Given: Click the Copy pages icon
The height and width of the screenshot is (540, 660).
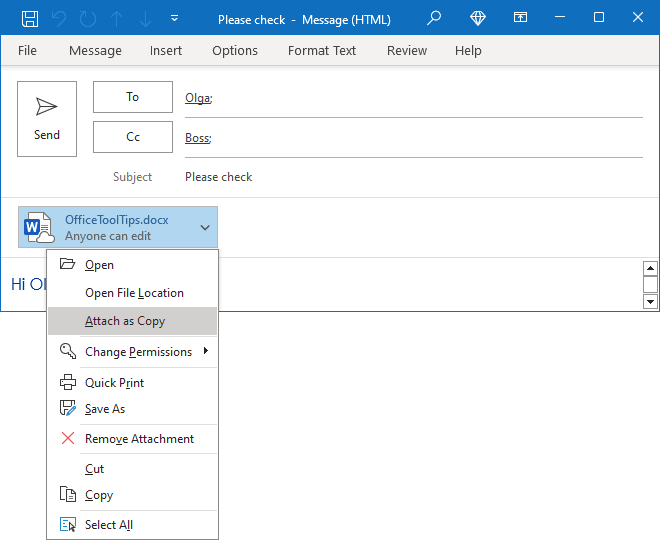Looking at the screenshot, I should pos(68,494).
